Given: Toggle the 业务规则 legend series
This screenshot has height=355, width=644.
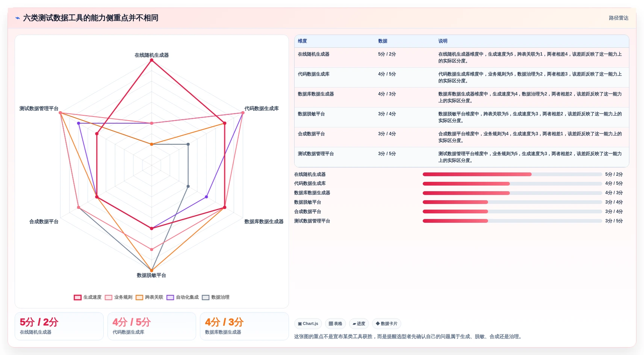Looking at the screenshot, I should tap(119, 297).
